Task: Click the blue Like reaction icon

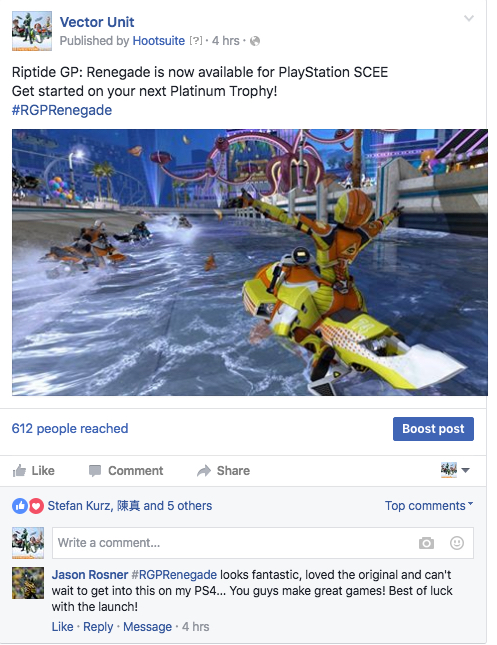Action: point(20,506)
